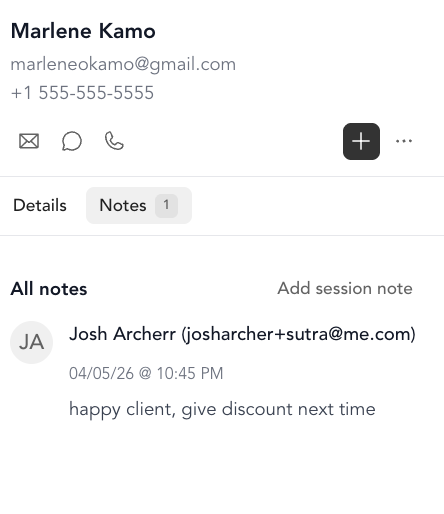
Task: Click josharcher+sutra@me.com in the note header
Action: pyautogui.click(x=299, y=334)
